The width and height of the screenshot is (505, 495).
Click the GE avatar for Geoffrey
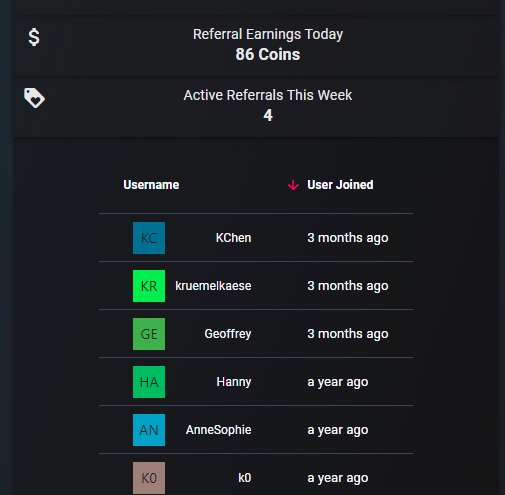tap(149, 334)
